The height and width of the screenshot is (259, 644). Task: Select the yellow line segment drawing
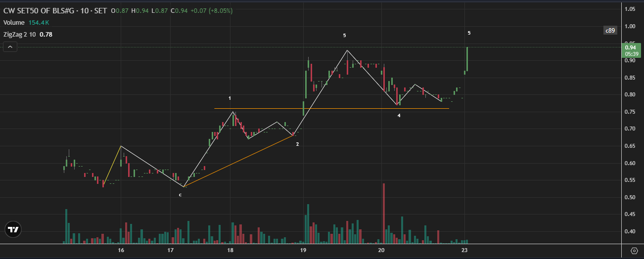(112, 167)
